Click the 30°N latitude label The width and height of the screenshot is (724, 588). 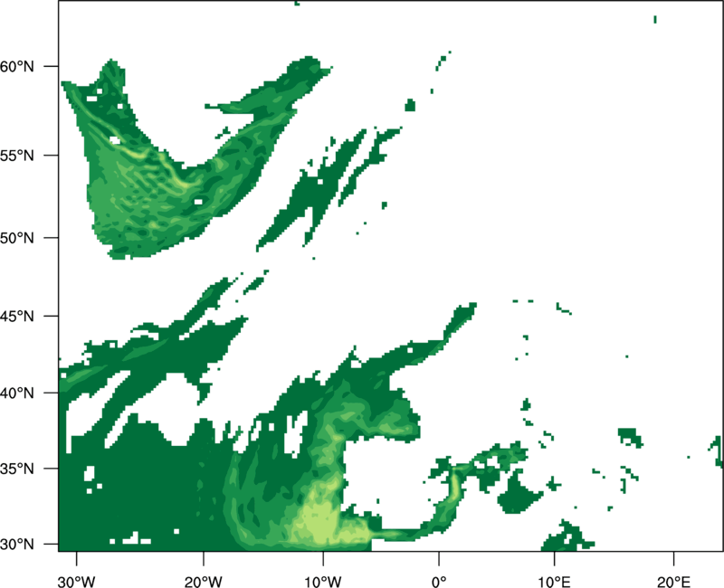16,545
